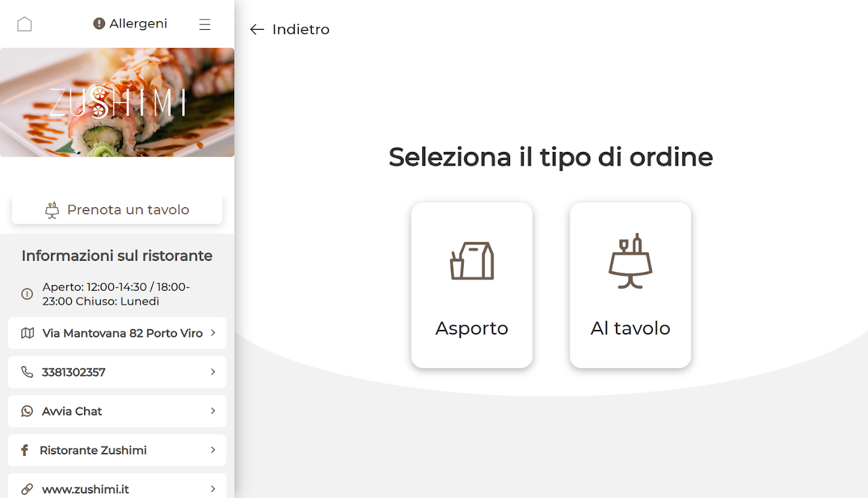Click the link icon beside www.zushimi.it
Image resolution: width=868 pixels, height=498 pixels.
pos(27,489)
